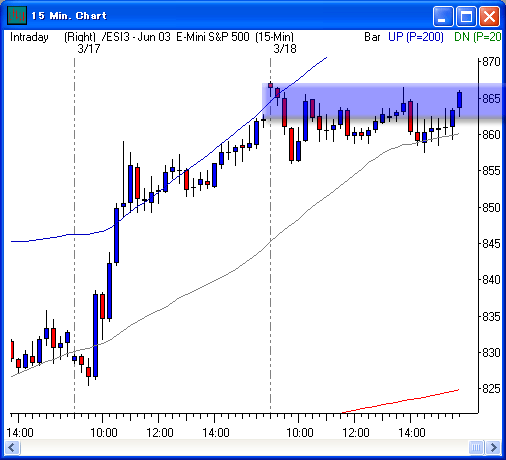Click the blue shaded resistance zone

[x=382, y=101]
